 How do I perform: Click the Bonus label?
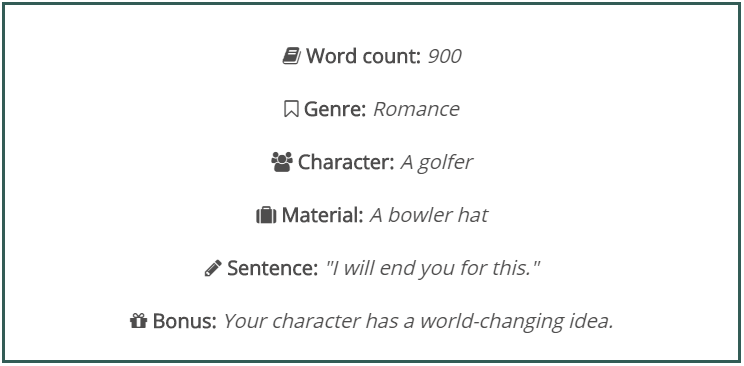coord(185,321)
